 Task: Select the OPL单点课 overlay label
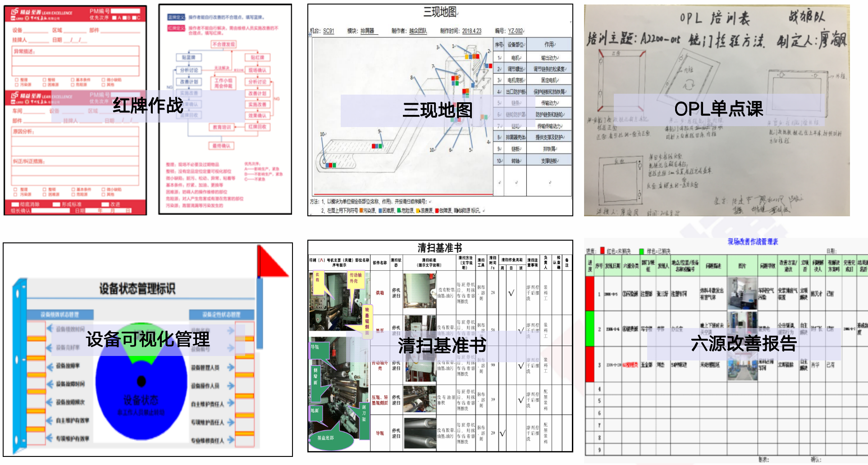(718, 109)
